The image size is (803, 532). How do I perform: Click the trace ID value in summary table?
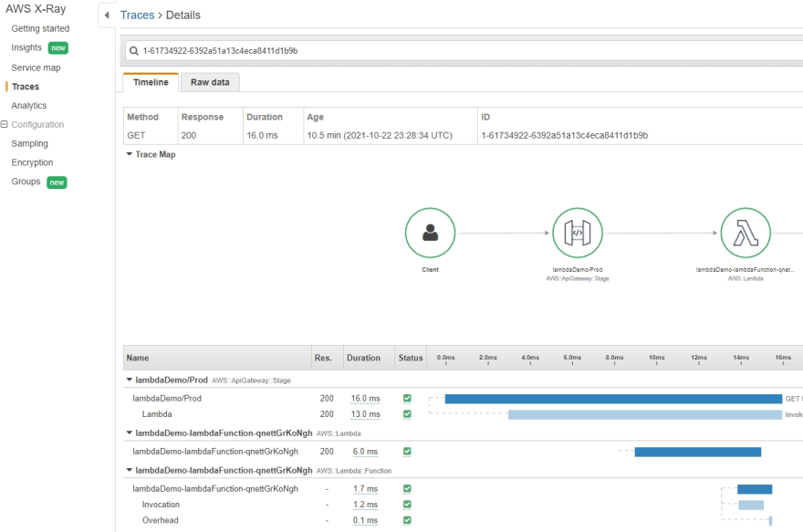564,136
